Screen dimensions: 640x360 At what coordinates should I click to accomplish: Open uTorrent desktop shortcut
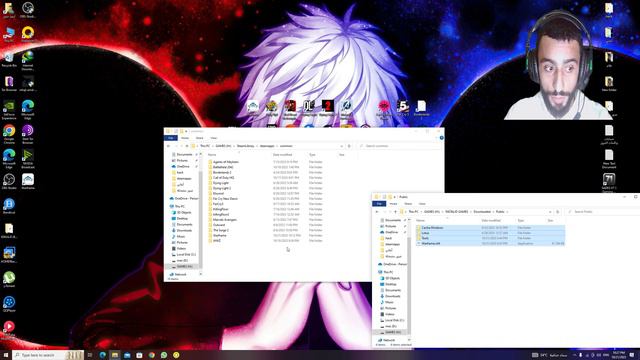[9, 279]
